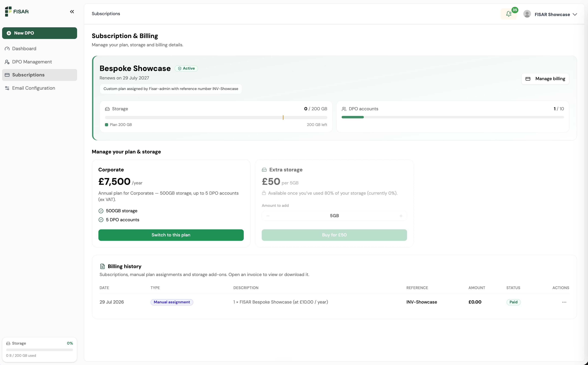Click the Subscriptions breadcrumb title
This screenshot has height=365, width=588.
tap(106, 14)
